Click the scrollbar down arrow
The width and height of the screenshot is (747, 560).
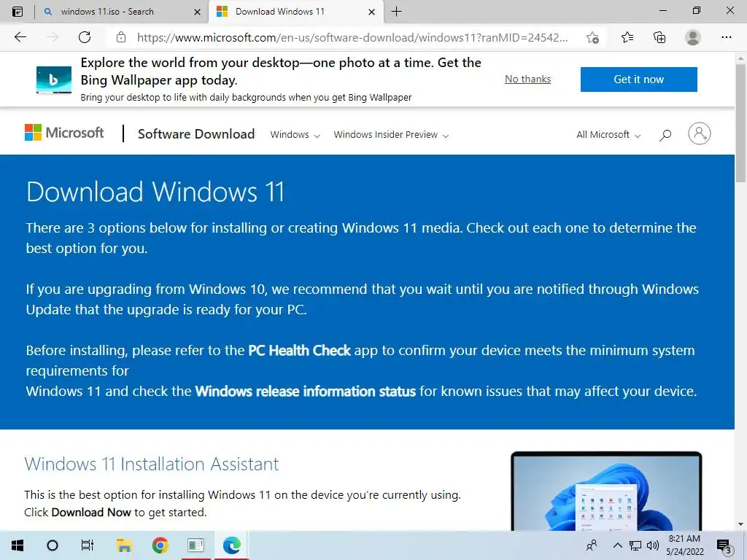pos(741,524)
